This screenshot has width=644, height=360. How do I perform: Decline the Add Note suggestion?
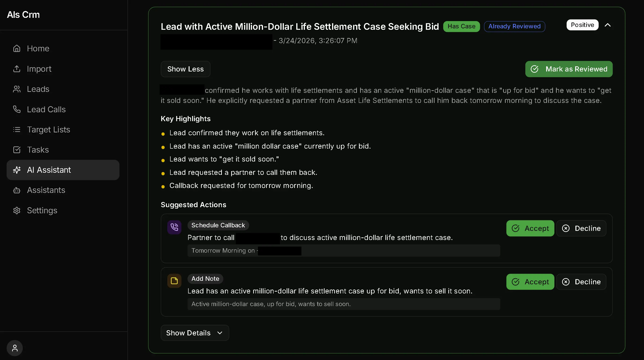(x=582, y=282)
